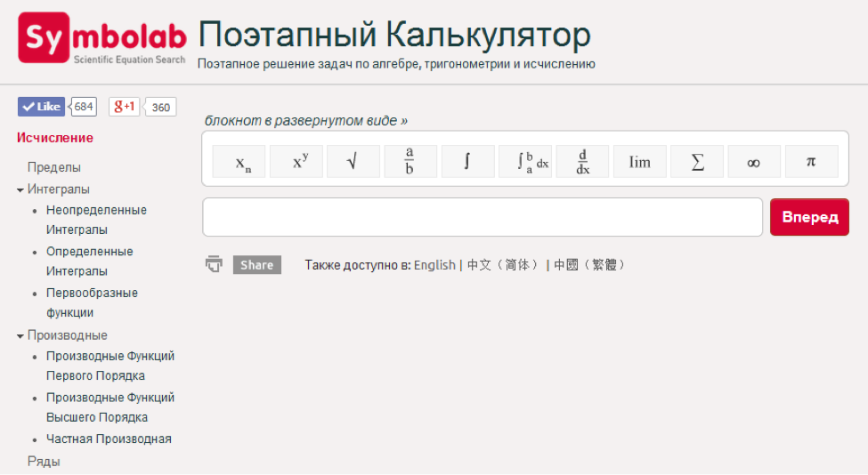Screen dimensions: 868x475
Task: Open Производные in the sidebar
Action: coord(68,335)
